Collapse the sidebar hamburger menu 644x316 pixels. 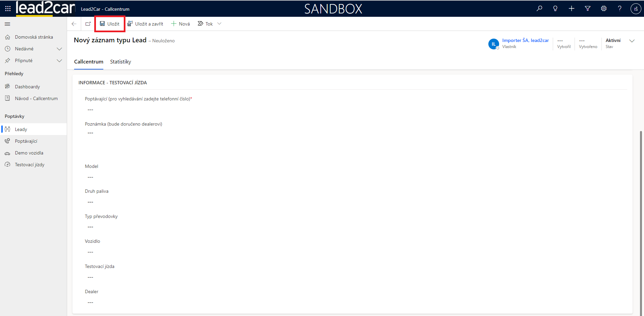(7, 24)
